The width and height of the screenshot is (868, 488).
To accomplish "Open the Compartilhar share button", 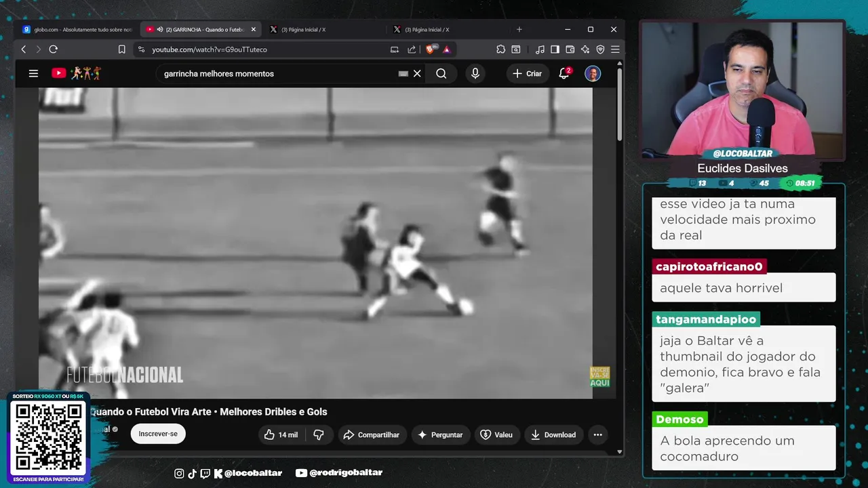I will click(372, 434).
